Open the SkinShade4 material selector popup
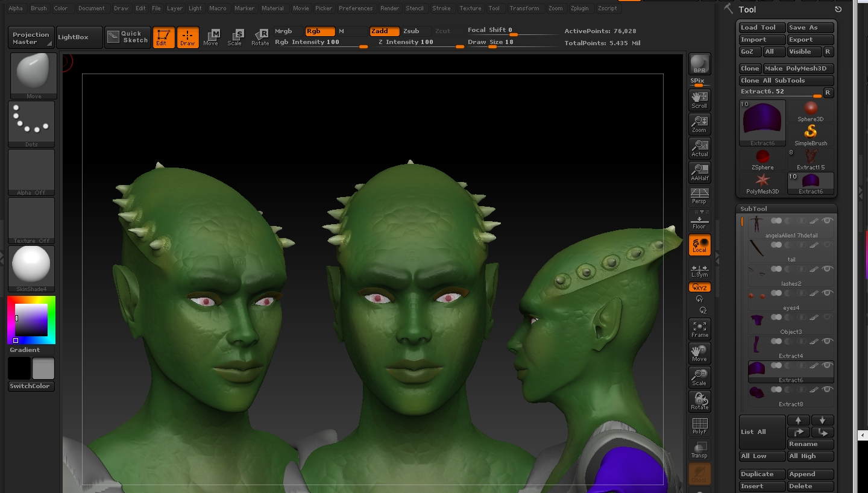 pos(31,269)
